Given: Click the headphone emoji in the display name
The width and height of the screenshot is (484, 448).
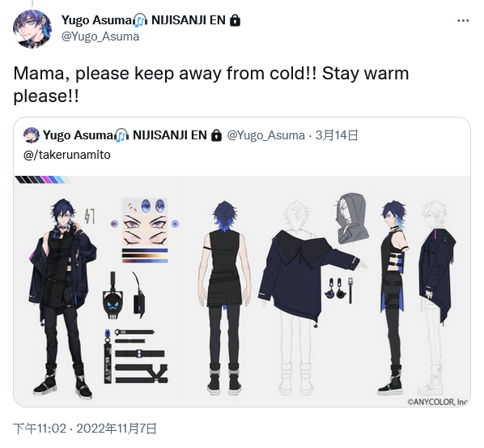Looking at the screenshot, I should pyautogui.click(x=140, y=20).
